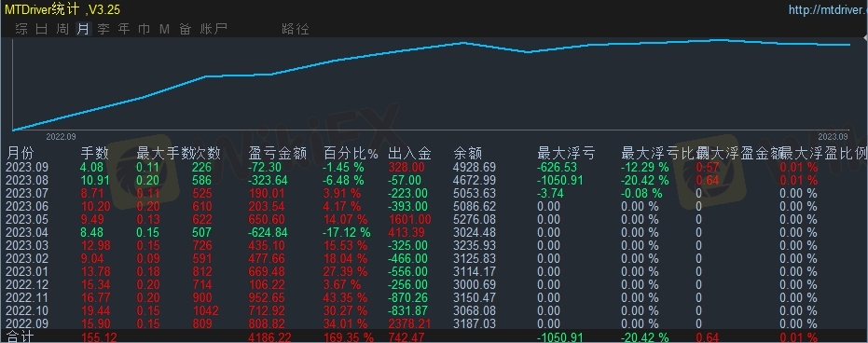Switch to the 季 quarterly tab

click(103, 29)
